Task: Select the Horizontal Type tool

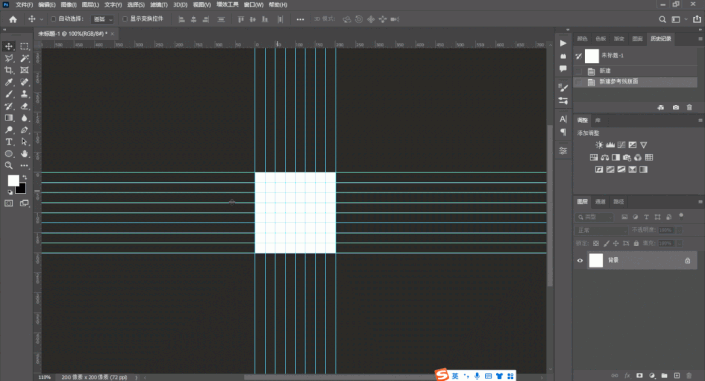Action: 9,142
